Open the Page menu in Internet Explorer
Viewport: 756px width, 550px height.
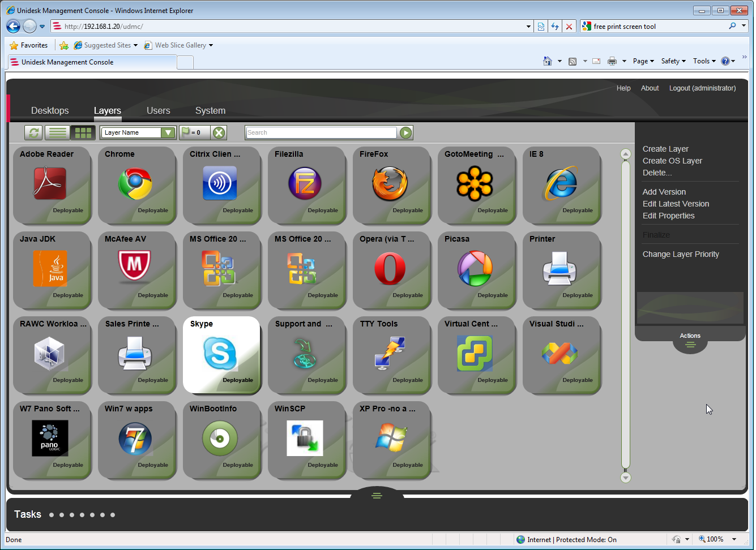[643, 61]
